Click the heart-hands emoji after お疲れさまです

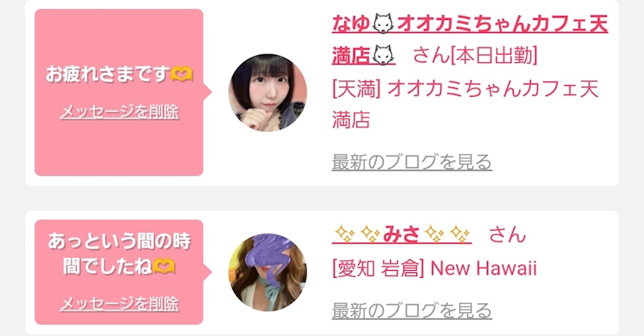click(x=182, y=74)
